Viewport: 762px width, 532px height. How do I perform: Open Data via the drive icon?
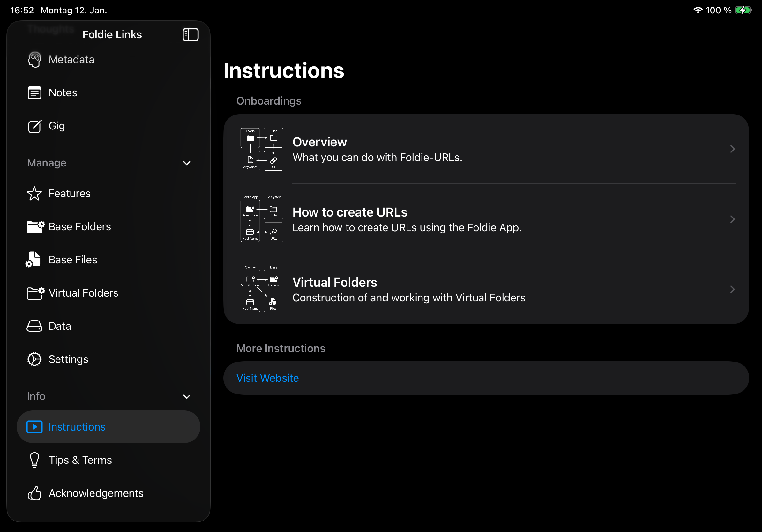click(x=34, y=326)
